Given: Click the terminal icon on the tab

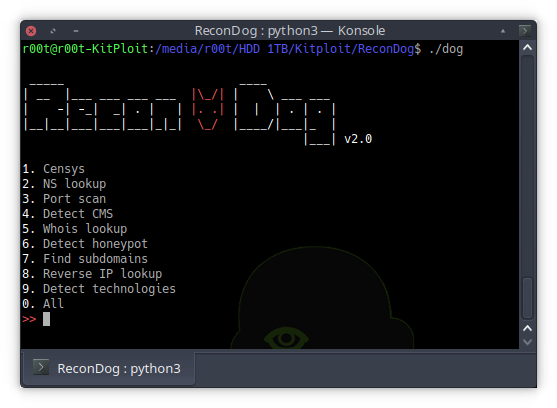Looking at the screenshot, I should coord(41,367).
